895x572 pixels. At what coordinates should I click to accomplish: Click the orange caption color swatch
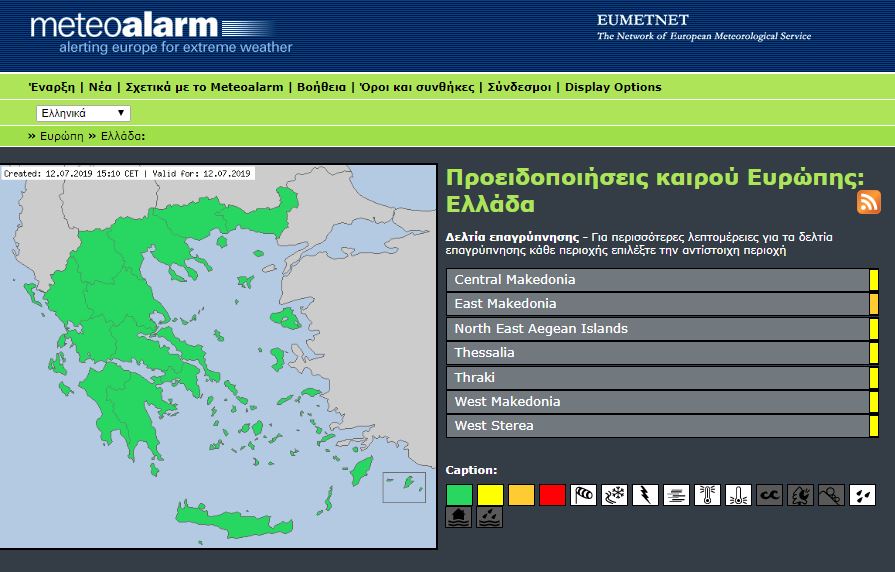pyautogui.click(x=521, y=495)
